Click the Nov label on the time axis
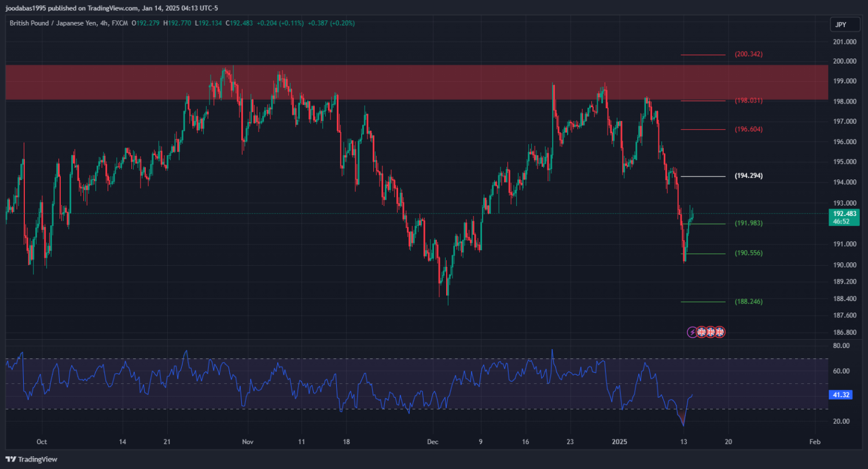Image resolution: width=868 pixels, height=469 pixels. pyautogui.click(x=248, y=441)
